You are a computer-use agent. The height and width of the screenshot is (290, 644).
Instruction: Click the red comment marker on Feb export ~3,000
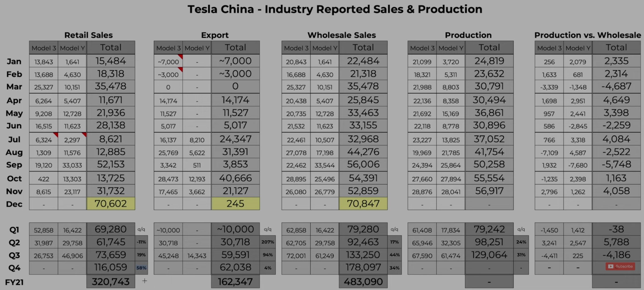coord(181,69)
